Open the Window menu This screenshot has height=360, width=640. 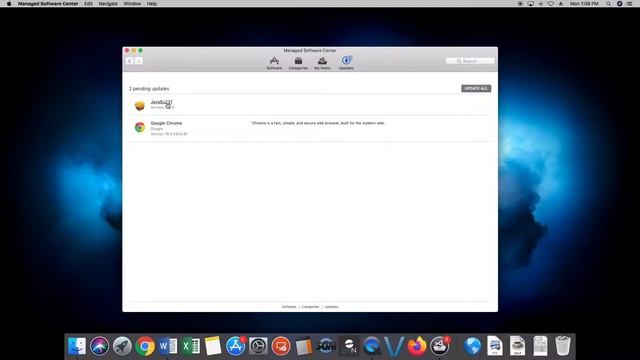(x=132, y=4)
